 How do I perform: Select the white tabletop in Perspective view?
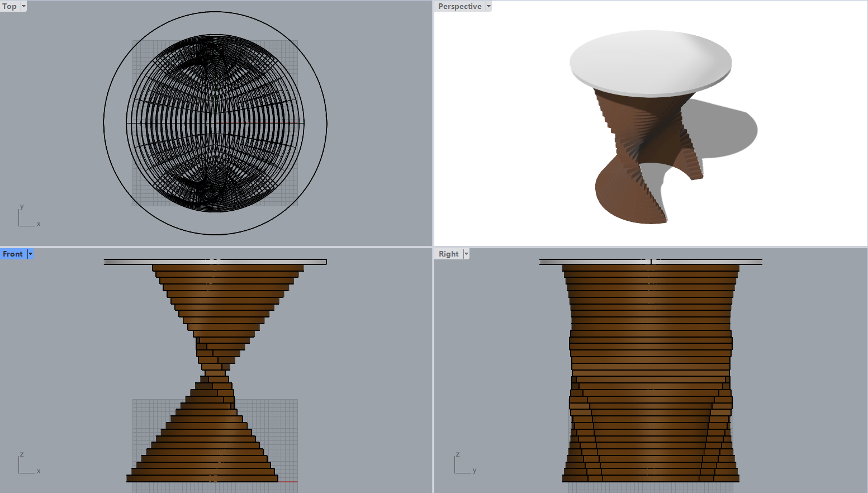650,60
